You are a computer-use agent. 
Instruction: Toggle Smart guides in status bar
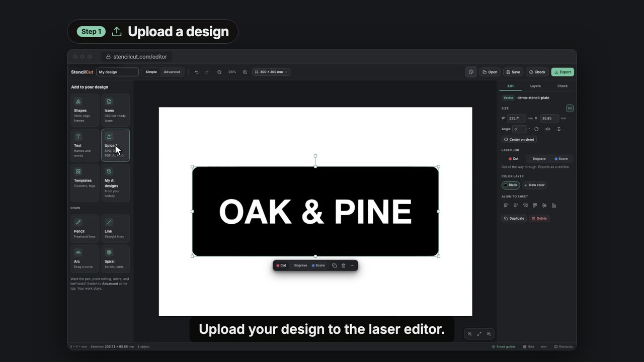pyautogui.click(x=505, y=346)
